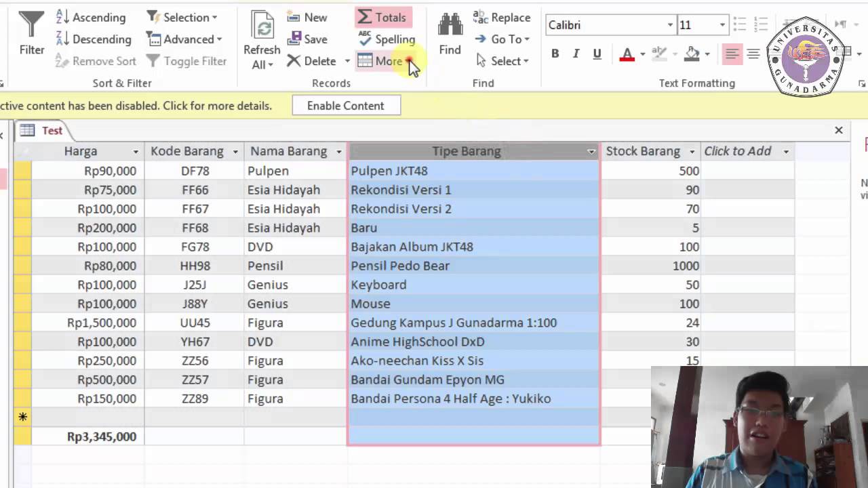Expand the font color dropdown arrow
Viewport: 868px width, 488px height.
point(641,54)
